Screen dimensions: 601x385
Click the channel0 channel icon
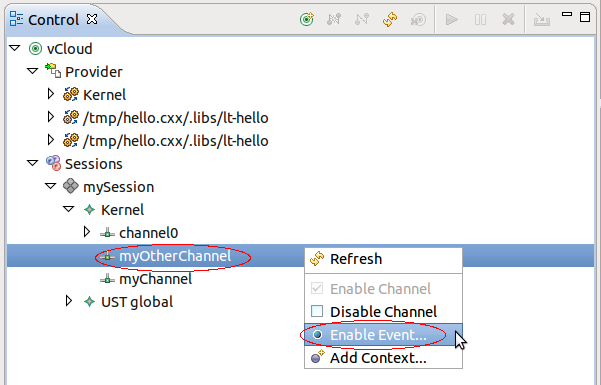107,233
